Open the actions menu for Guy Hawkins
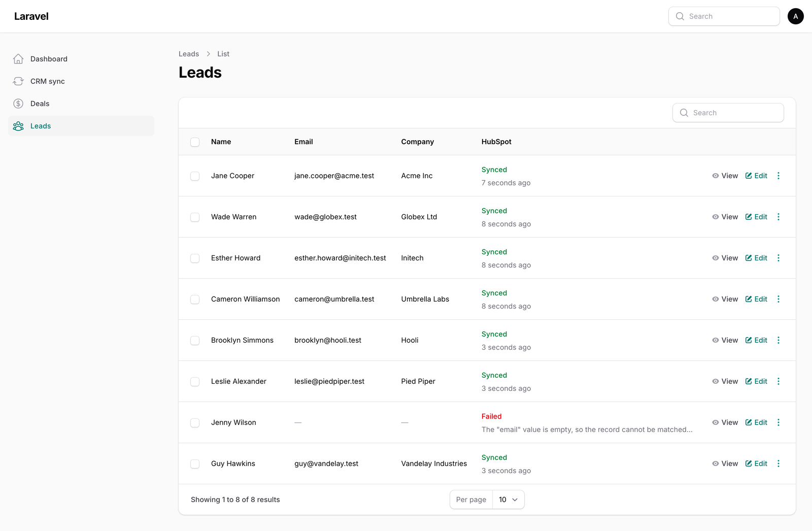The width and height of the screenshot is (812, 531). pos(779,463)
